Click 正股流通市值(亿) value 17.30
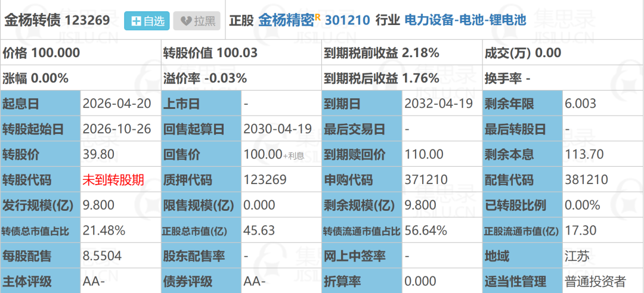Image resolution: width=644 pixels, height=293 pixels. click(580, 230)
